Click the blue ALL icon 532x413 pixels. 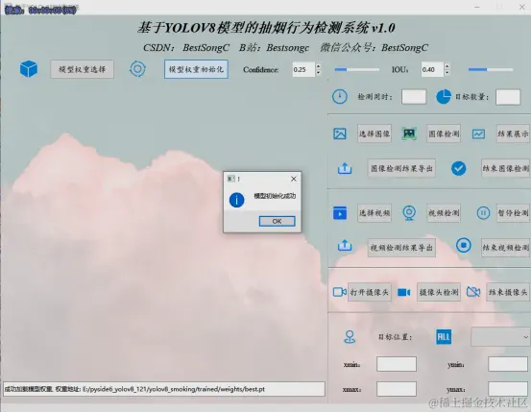pos(444,337)
